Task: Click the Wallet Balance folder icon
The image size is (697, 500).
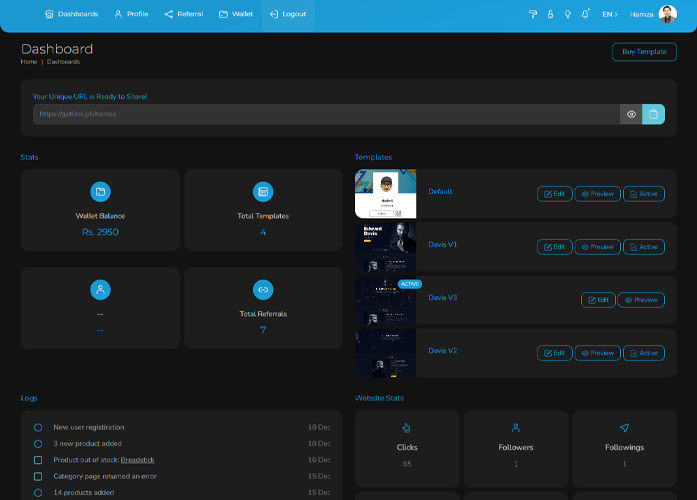Action: click(x=100, y=191)
